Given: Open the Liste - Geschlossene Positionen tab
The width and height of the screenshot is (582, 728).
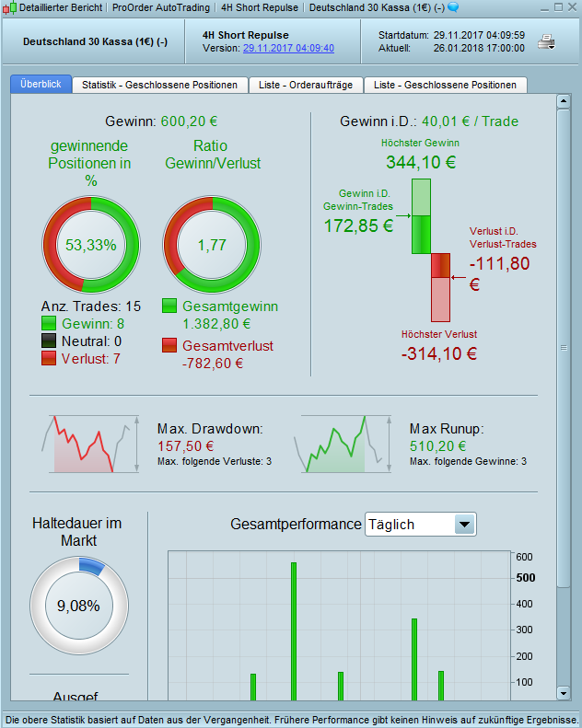Looking at the screenshot, I should (x=446, y=85).
